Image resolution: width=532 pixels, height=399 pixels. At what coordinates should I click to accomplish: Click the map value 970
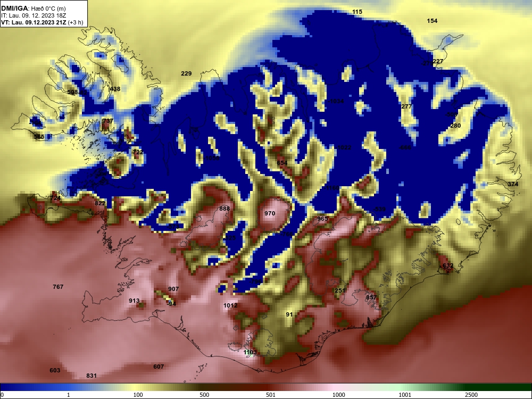(270, 214)
